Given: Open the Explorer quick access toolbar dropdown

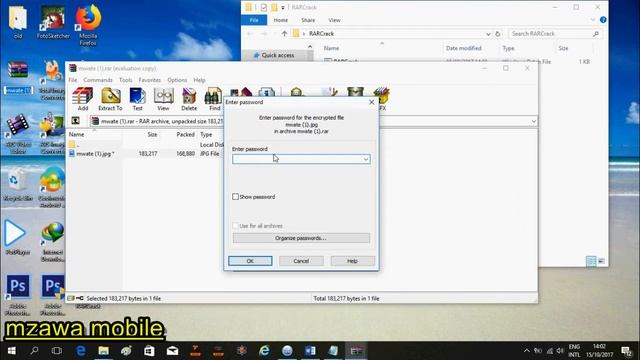Looking at the screenshot, I should [282, 7].
